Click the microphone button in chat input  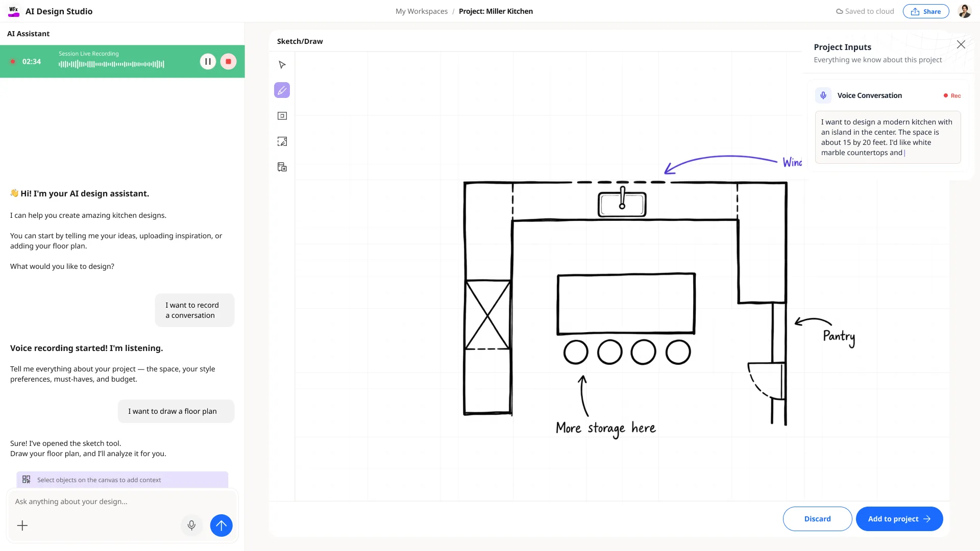tap(191, 525)
